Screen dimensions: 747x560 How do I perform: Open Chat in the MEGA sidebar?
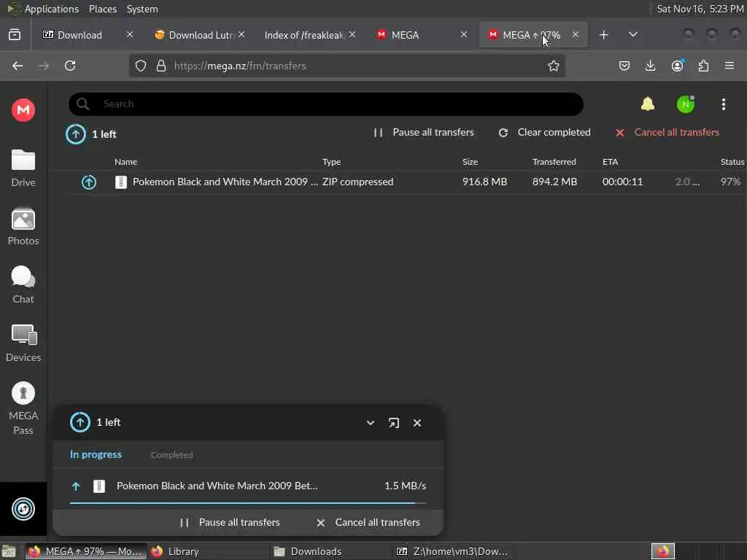click(23, 285)
